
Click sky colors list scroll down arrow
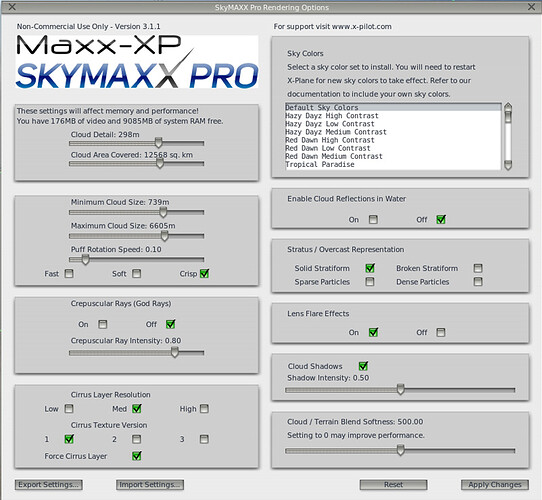[508, 166]
